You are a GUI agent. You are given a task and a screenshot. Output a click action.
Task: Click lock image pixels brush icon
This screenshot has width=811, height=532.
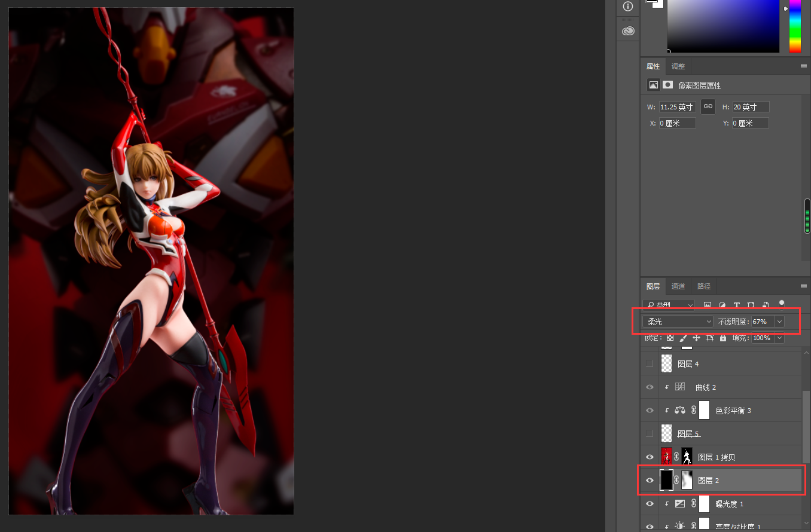(683, 338)
